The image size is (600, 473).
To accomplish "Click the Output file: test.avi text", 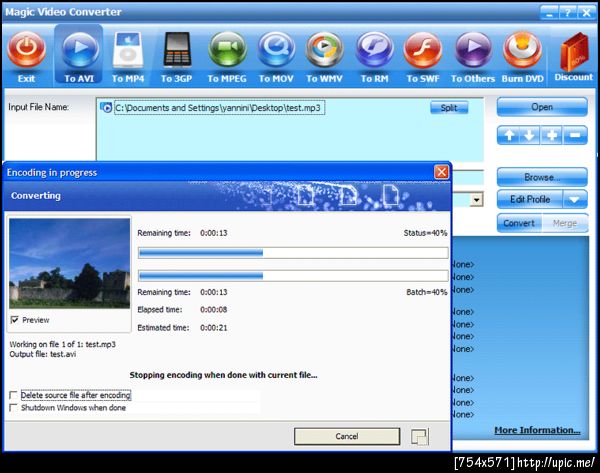I will pyautogui.click(x=43, y=354).
